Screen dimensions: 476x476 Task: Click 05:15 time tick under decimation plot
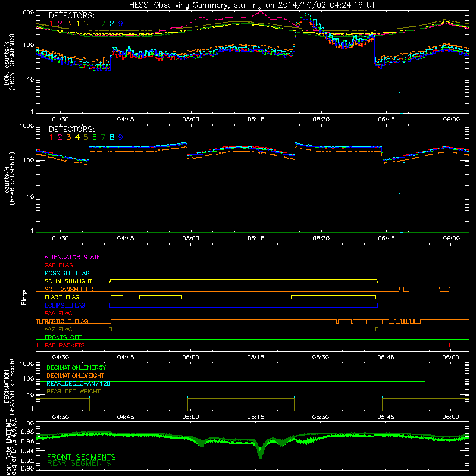(256, 417)
